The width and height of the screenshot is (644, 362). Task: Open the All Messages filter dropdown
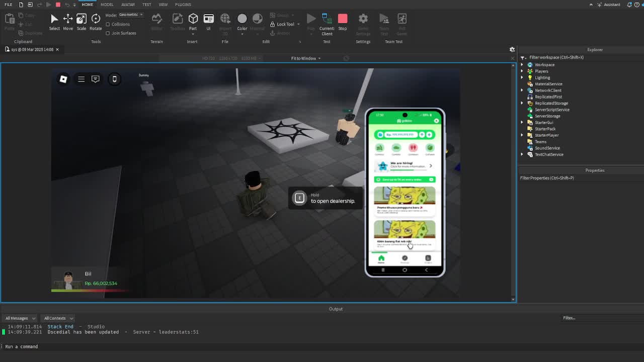click(x=20, y=318)
